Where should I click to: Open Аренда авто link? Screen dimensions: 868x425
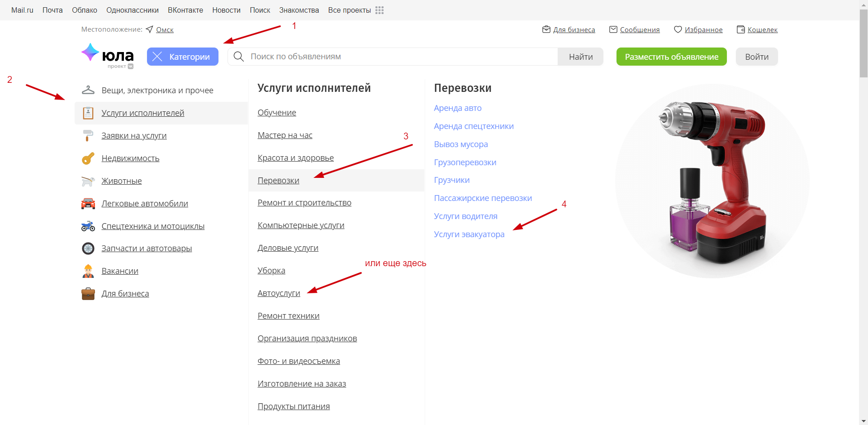point(458,108)
